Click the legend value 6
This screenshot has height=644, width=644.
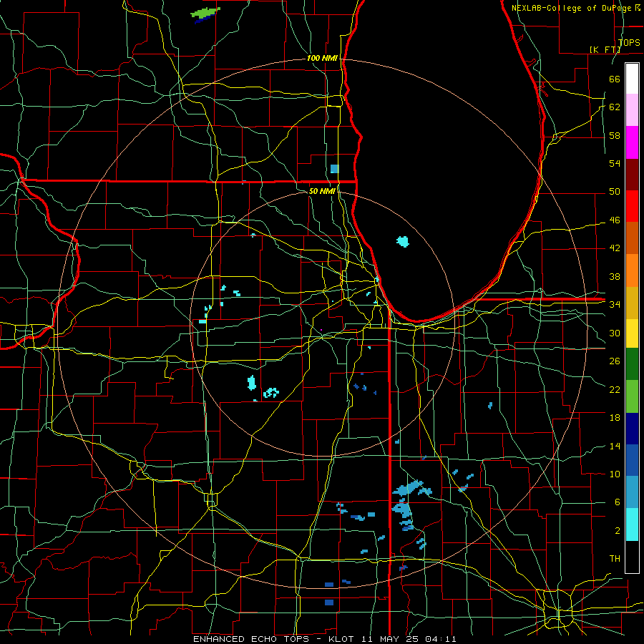tap(617, 502)
